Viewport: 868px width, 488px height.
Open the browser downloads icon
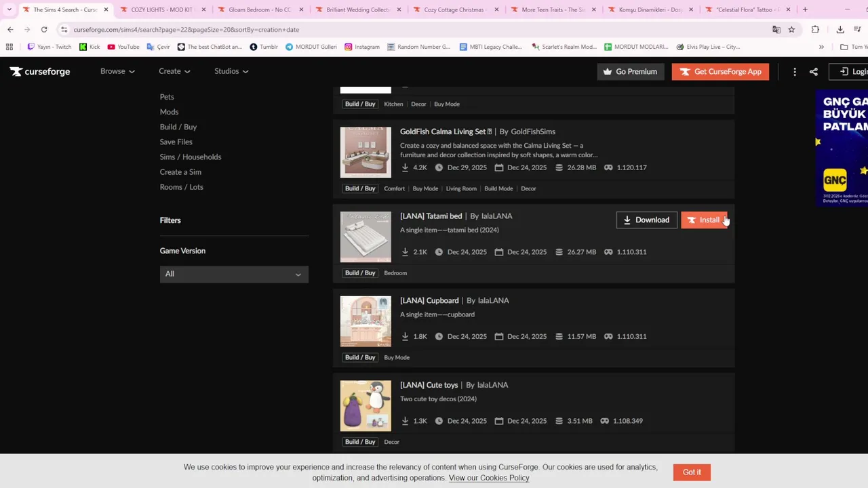[840, 30]
